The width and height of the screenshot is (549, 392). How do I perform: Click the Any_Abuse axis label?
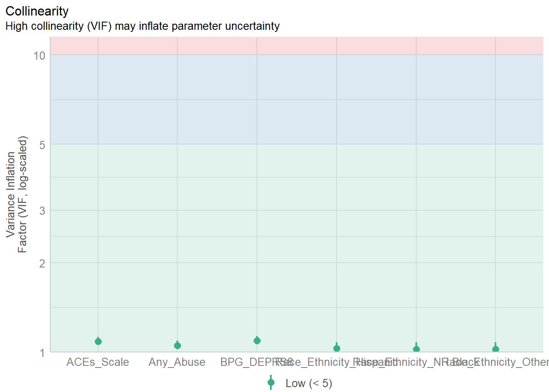click(x=177, y=362)
